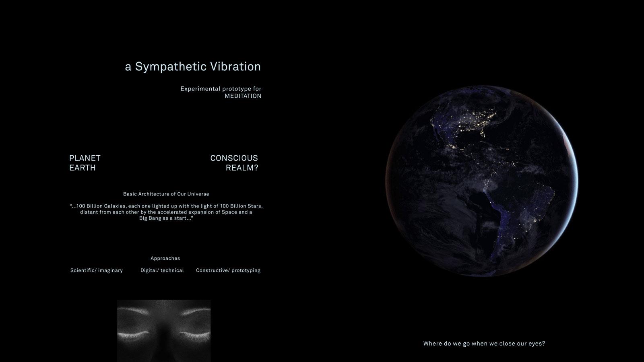Click the right eyebrow in the photo
This screenshot has height=362, width=644.
[x=194, y=311]
